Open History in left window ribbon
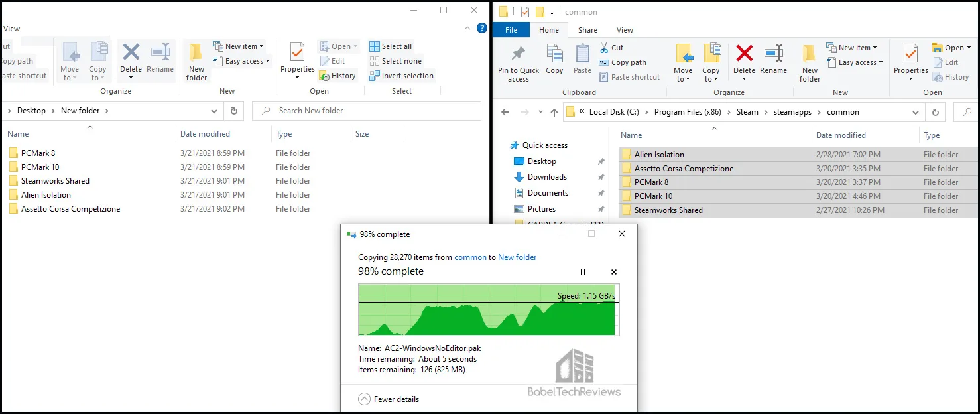 337,76
